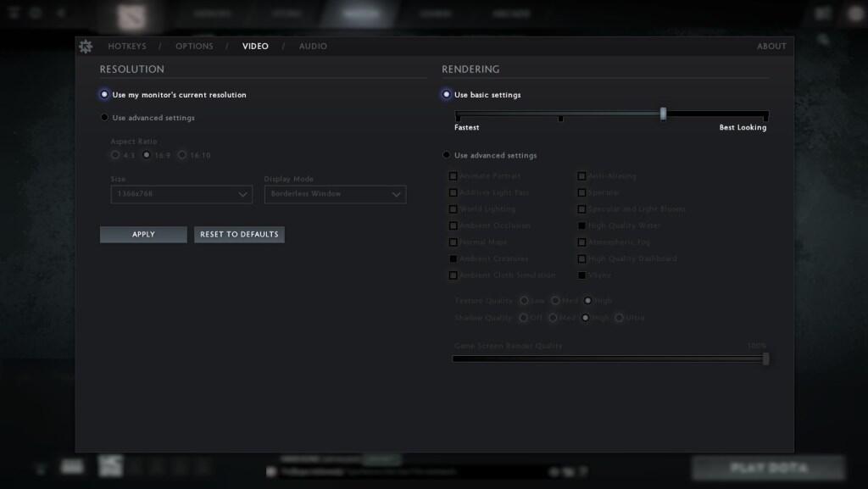
Task: Toggle High Quality Water checkbox
Action: (x=581, y=225)
